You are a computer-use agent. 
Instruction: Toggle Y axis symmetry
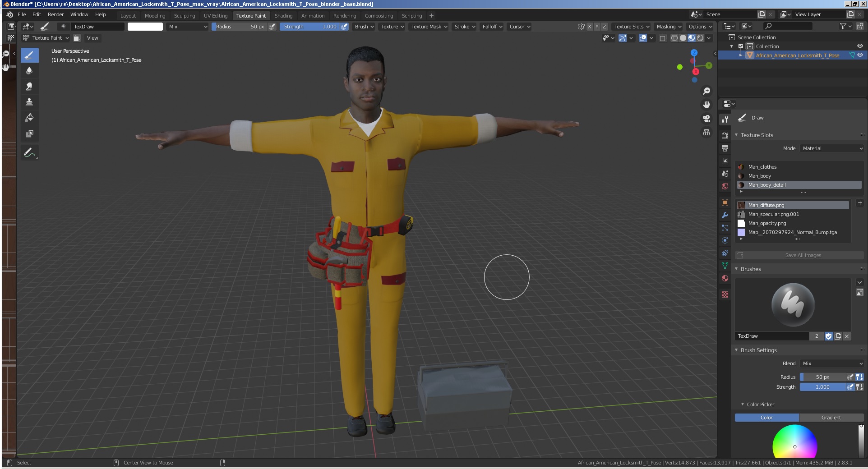click(597, 27)
